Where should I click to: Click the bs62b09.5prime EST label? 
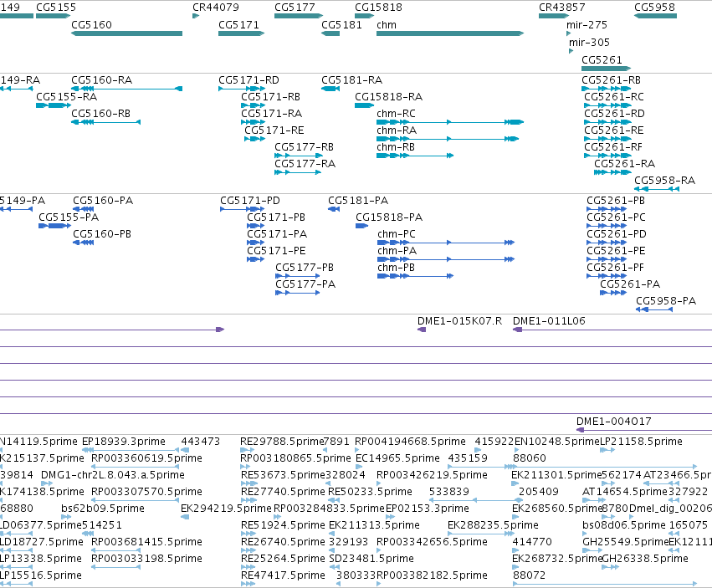pyautogui.click(x=103, y=509)
